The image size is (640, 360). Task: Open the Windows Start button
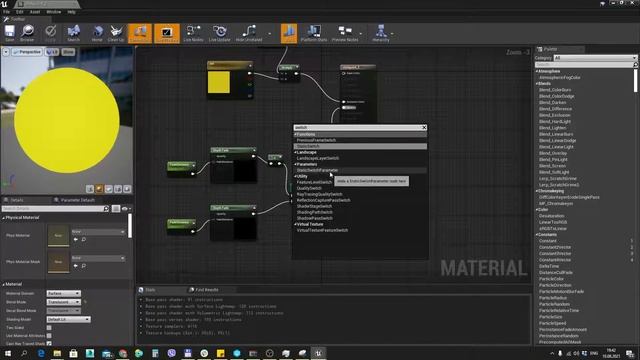(x=7, y=353)
